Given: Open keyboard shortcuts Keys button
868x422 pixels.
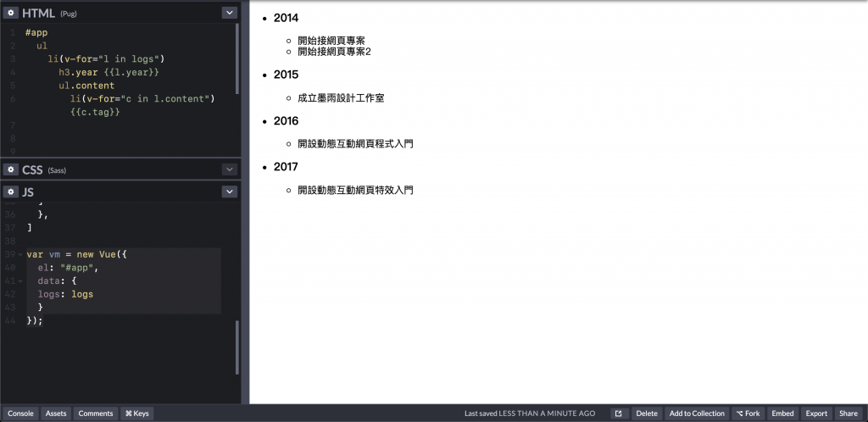Looking at the screenshot, I should coord(137,414).
